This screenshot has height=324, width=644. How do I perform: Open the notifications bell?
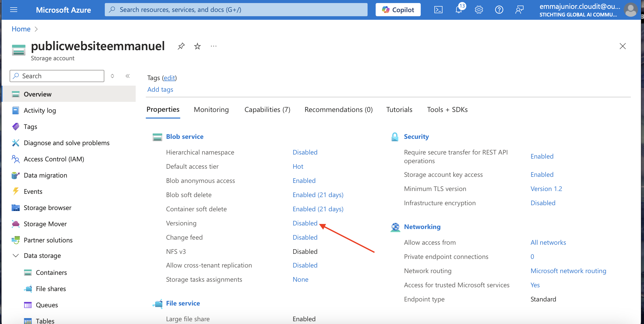(x=459, y=10)
